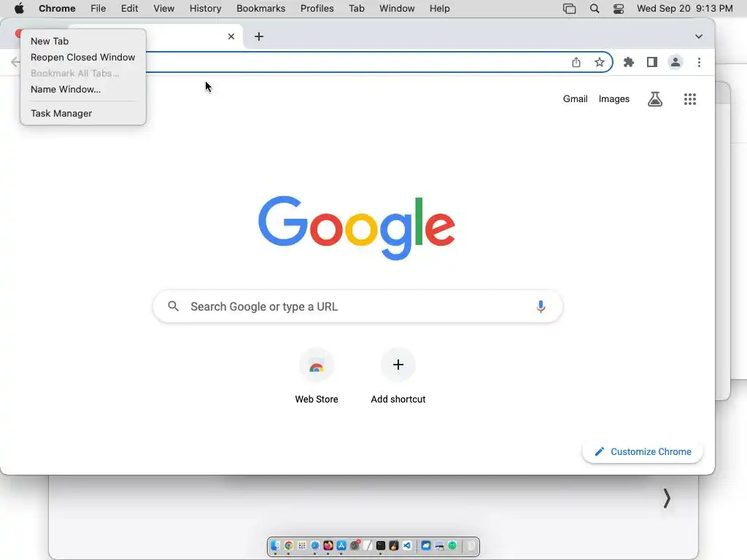Open the Chrome application menu
The height and width of the screenshot is (560, 747).
57,9
